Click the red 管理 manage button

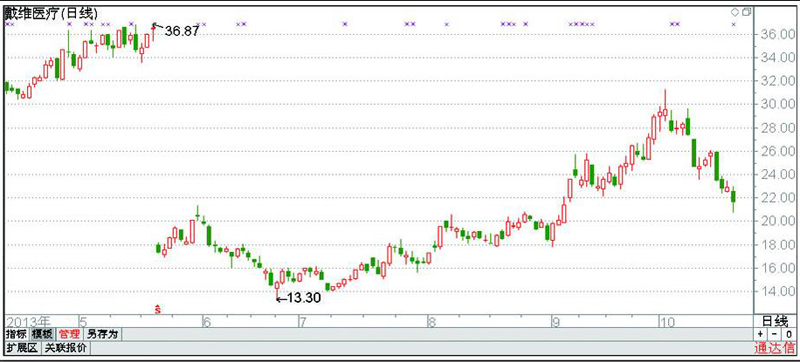pyautogui.click(x=69, y=334)
